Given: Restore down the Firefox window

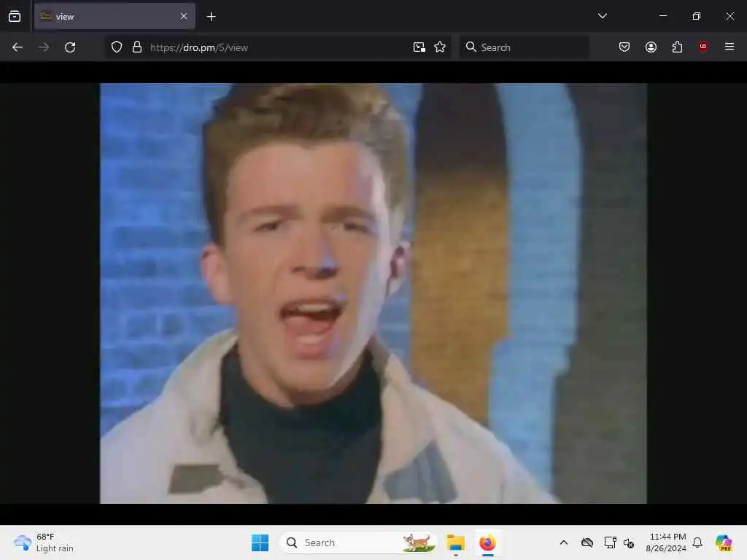Looking at the screenshot, I should [696, 16].
